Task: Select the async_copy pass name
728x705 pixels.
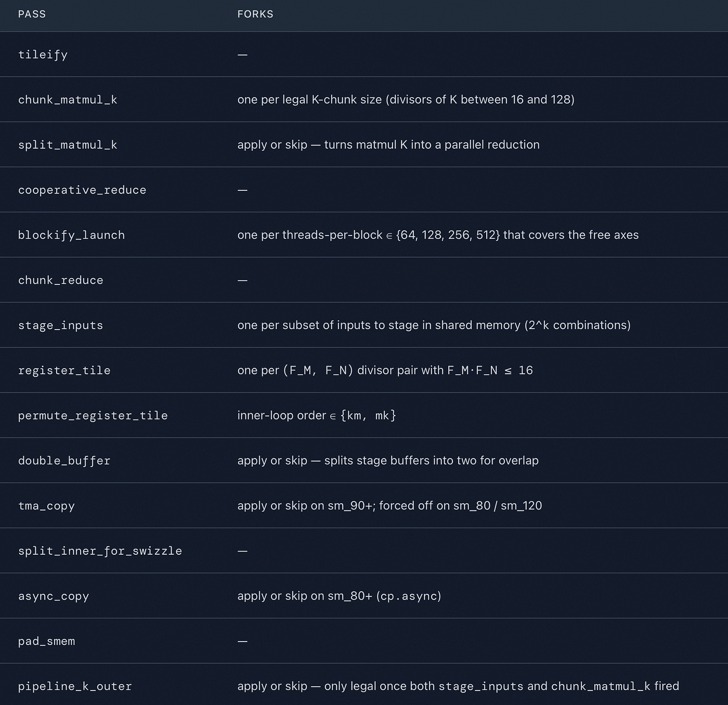Action: (x=54, y=596)
